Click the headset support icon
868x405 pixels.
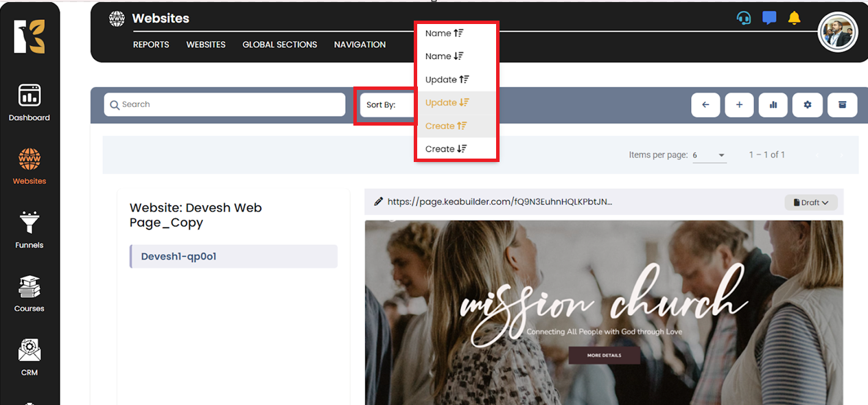pos(744,19)
